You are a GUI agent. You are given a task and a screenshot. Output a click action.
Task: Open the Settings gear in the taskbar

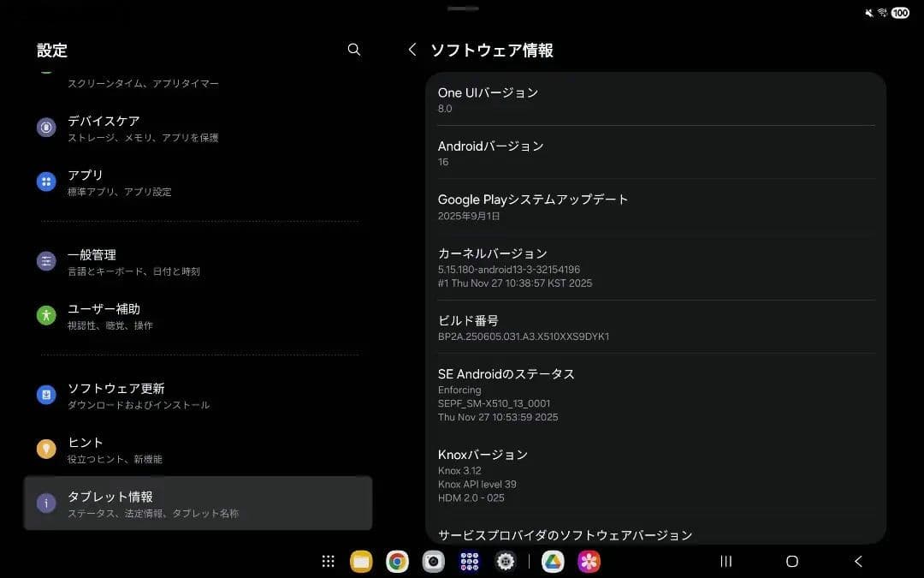point(505,561)
